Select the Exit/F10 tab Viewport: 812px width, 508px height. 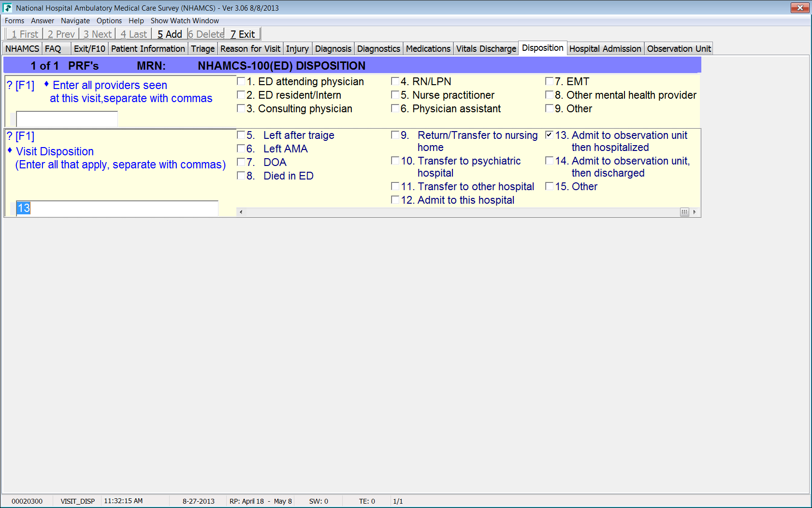tap(89, 48)
